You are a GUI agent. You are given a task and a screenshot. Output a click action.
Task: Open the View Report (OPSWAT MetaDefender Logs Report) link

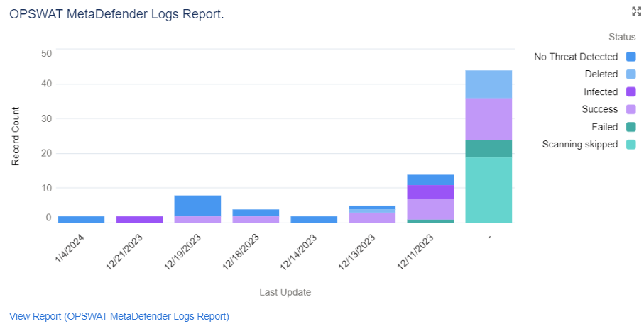pyautogui.click(x=119, y=317)
